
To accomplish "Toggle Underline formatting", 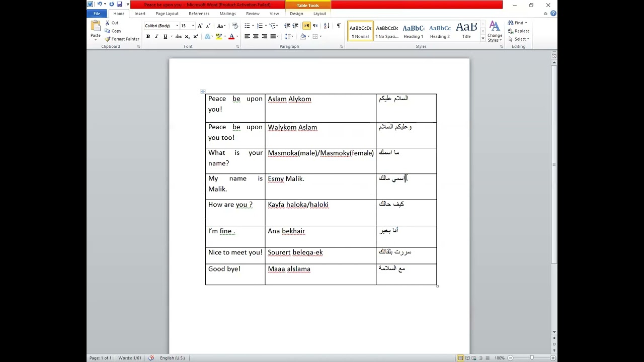I will [x=165, y=36].
